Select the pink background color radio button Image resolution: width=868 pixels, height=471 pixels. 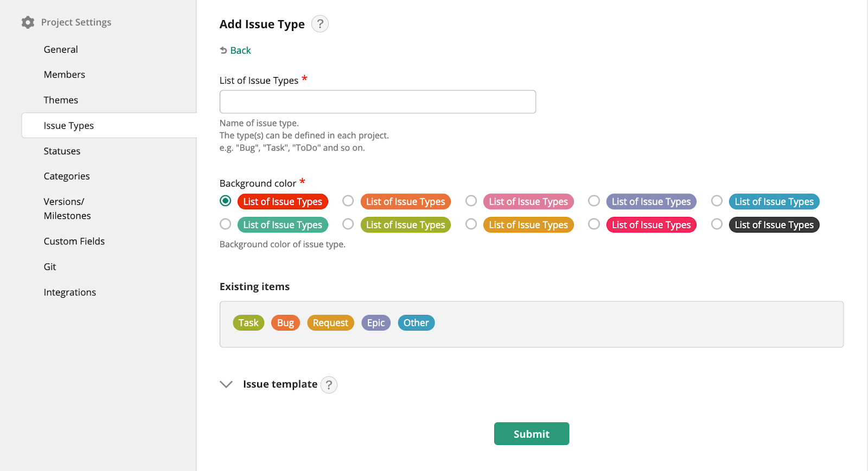pyautogui.click(x=471, y=201)
